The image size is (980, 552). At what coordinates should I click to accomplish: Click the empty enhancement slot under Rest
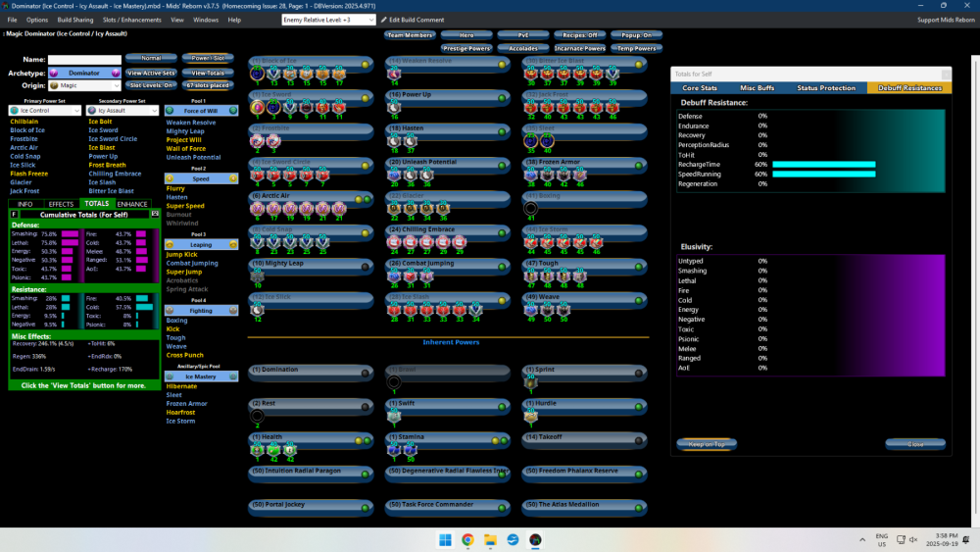tap(257, 417)
